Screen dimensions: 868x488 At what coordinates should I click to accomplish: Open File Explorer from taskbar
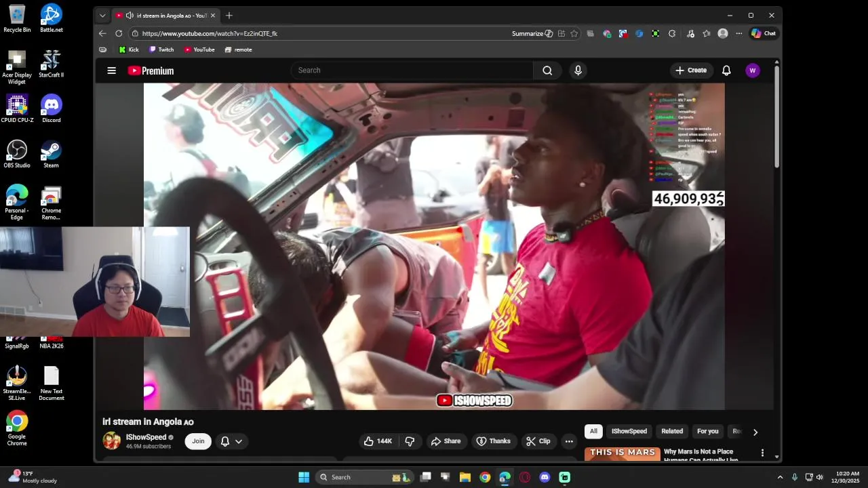click(465, 477)
